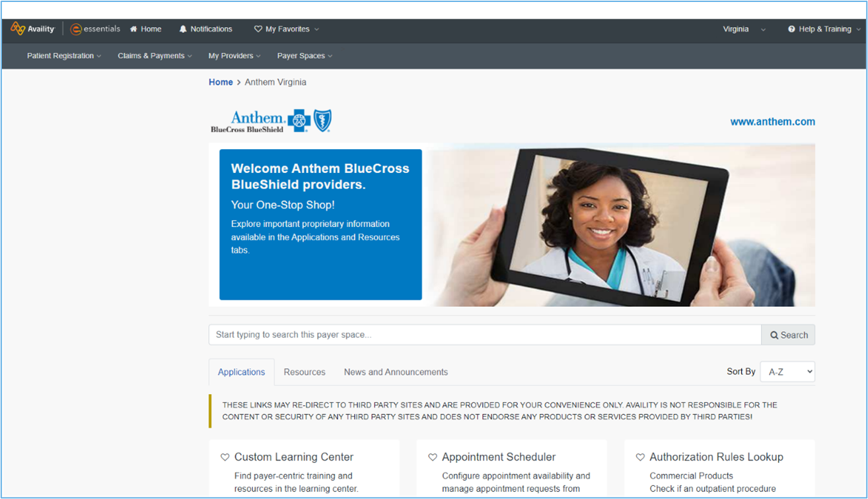Screen dimensions: 868x499
Task: Click the My Favorites heart icon
Action: click(x=258, y=28)
